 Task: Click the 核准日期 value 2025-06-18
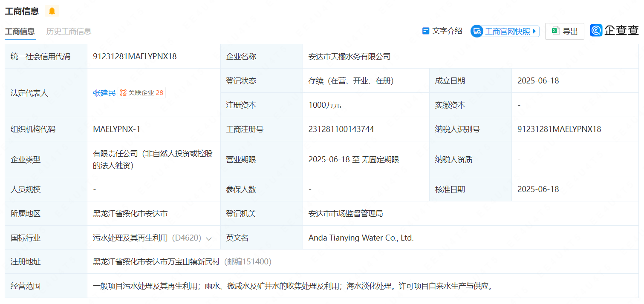pos(538,189)
